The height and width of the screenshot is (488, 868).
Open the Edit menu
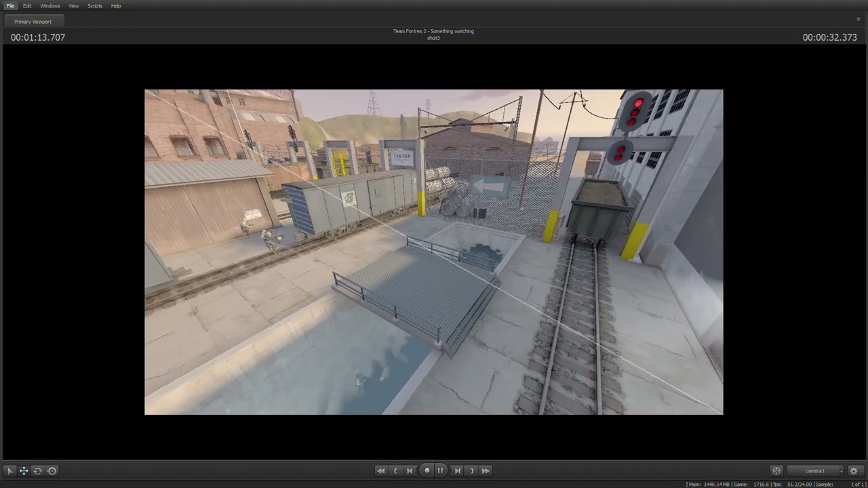(27, 6)
